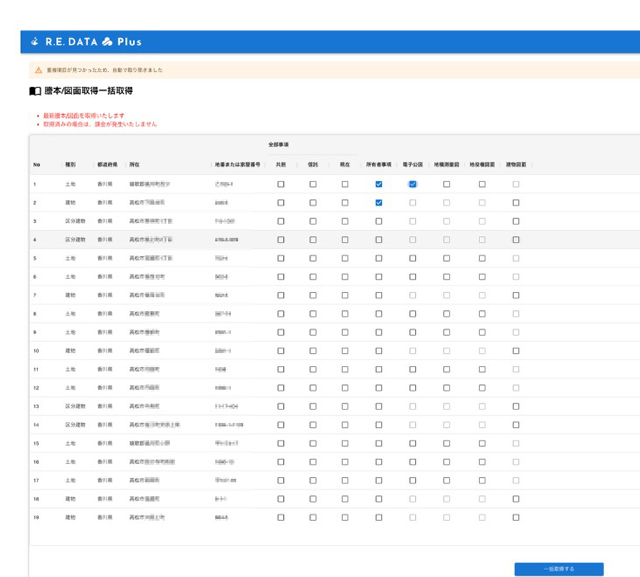
Task: Select row 10 in the property table
Action: [335, 351]
